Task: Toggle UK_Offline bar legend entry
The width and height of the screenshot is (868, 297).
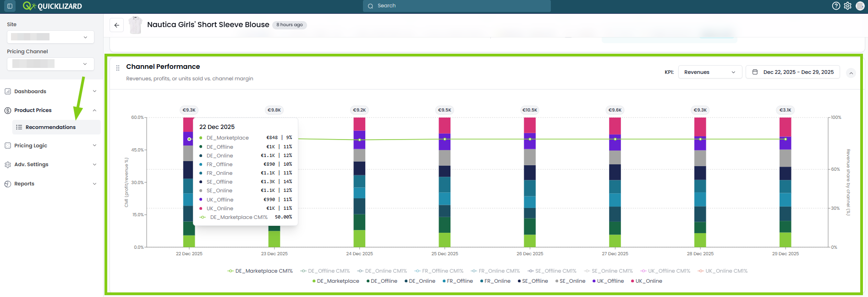Action: [x=608, y=281]
